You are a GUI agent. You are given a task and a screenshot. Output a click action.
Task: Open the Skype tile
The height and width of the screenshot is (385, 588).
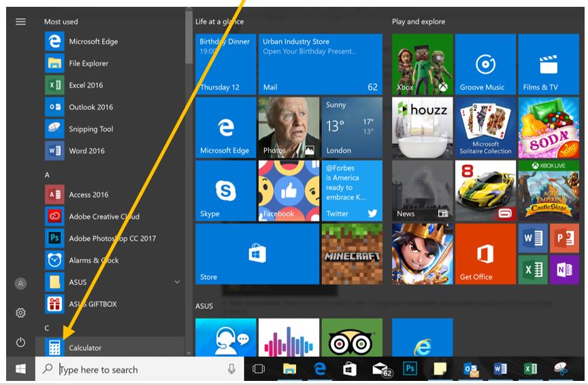tap(226, 191)
